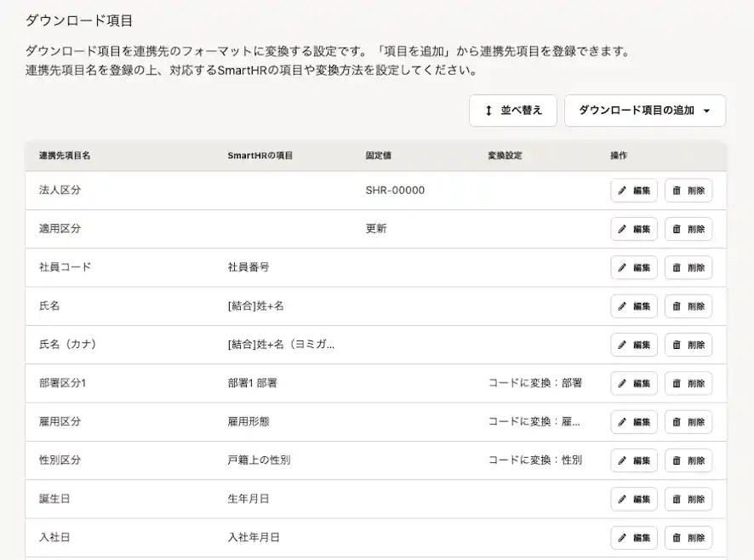Screen dimensions: 754x560
Task: Edit 雇用区分 using its pencil icon
Action: click(x=620, y=421)
